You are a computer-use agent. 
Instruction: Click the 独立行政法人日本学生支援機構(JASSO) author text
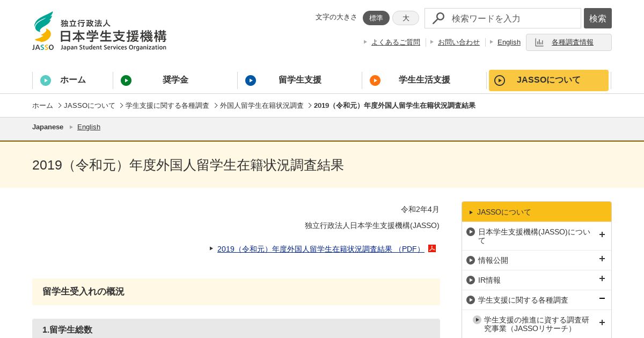coord(372,225)
